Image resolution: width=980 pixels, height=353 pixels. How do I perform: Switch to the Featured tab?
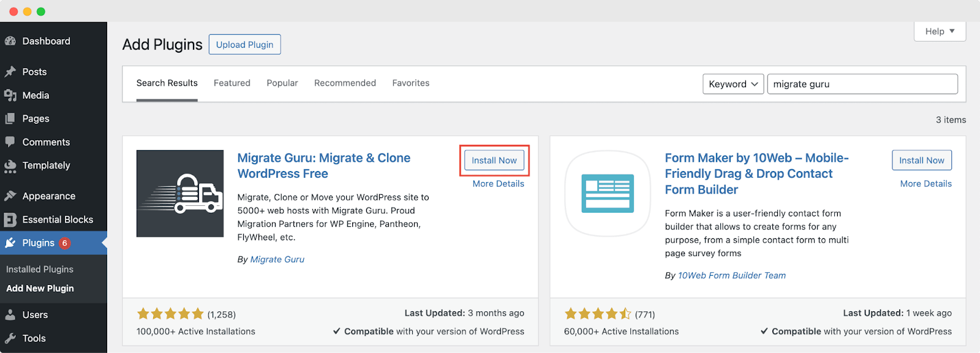pyautogui.click(x=232, y=83)
